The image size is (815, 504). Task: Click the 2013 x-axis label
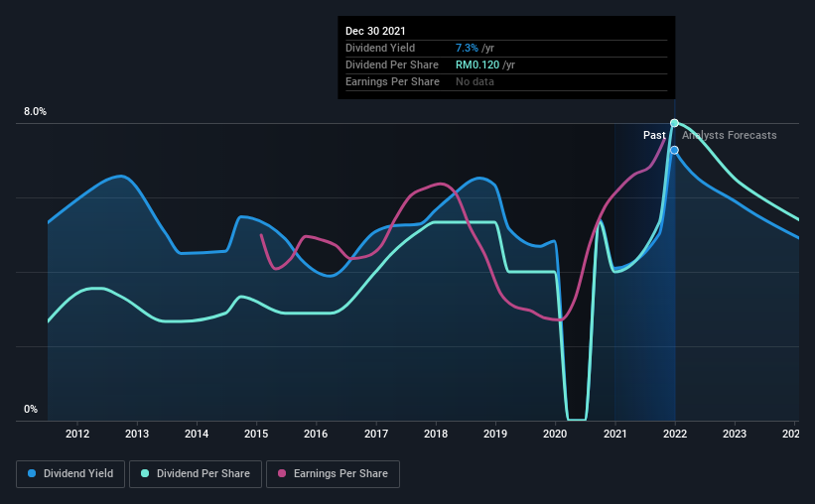(x=137, y=434)
